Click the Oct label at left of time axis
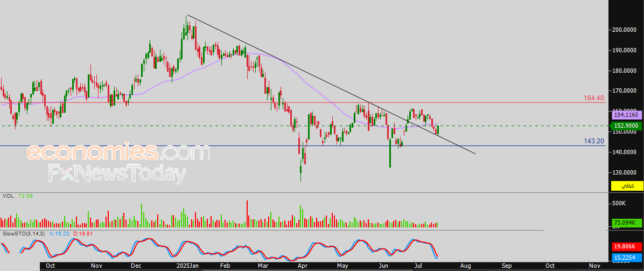This screenshot has height=271, width=644. [51, 266]
